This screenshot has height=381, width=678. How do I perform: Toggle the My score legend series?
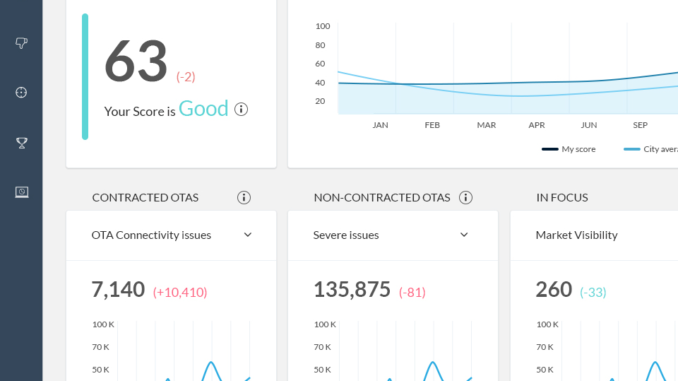pyautogui.click(x=569, y=149)
